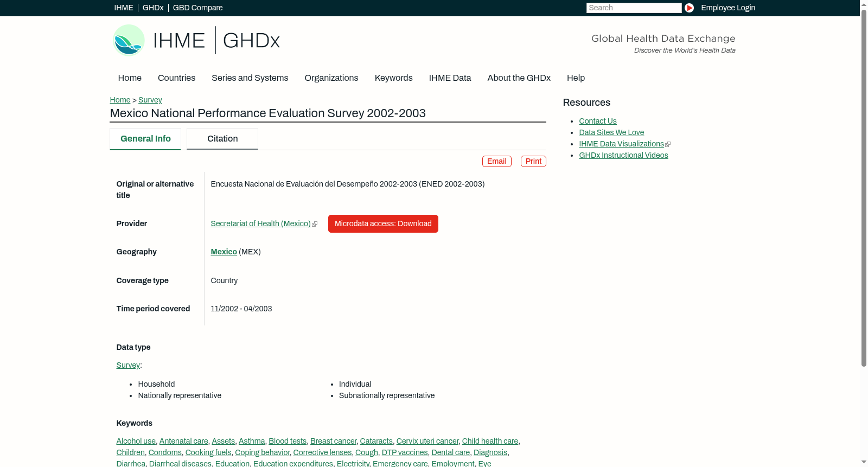Click the Email button

(497, 161)
